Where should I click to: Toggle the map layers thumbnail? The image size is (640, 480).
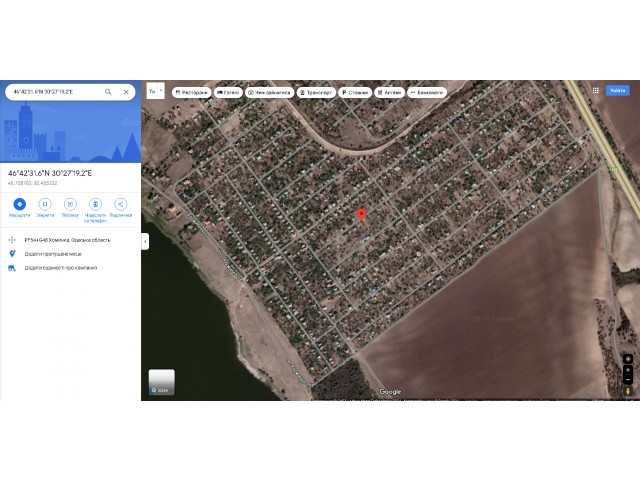coord(162,382)
